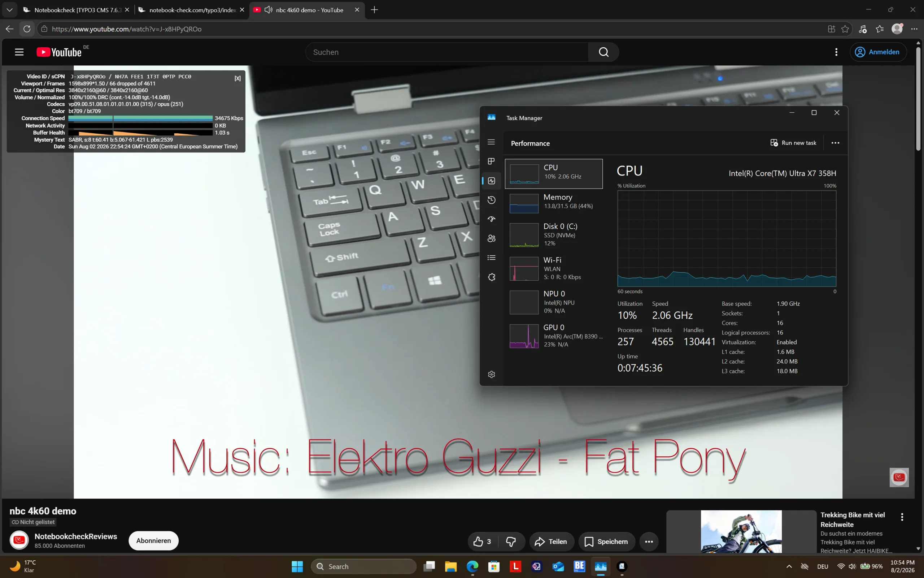The height and width of the screenshot is (578, 924).
Task: Open browser settings and more menu
Action: point(914,29)
